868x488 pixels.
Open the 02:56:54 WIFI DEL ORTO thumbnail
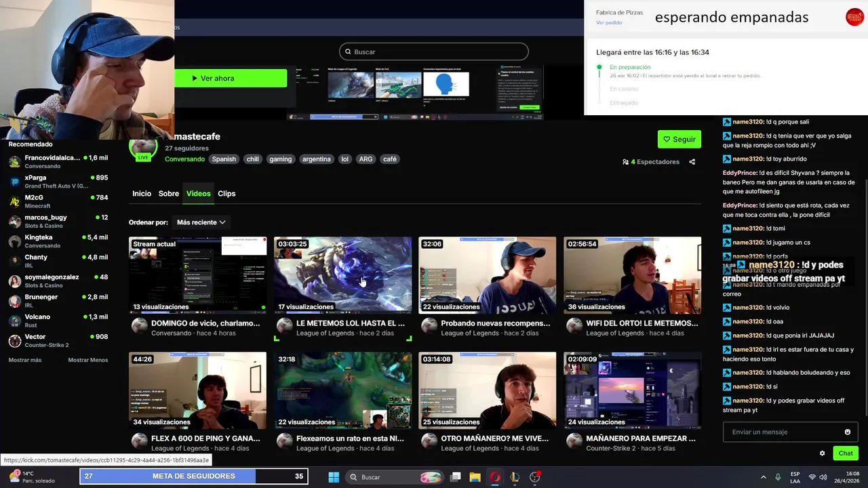click(633, 274)
